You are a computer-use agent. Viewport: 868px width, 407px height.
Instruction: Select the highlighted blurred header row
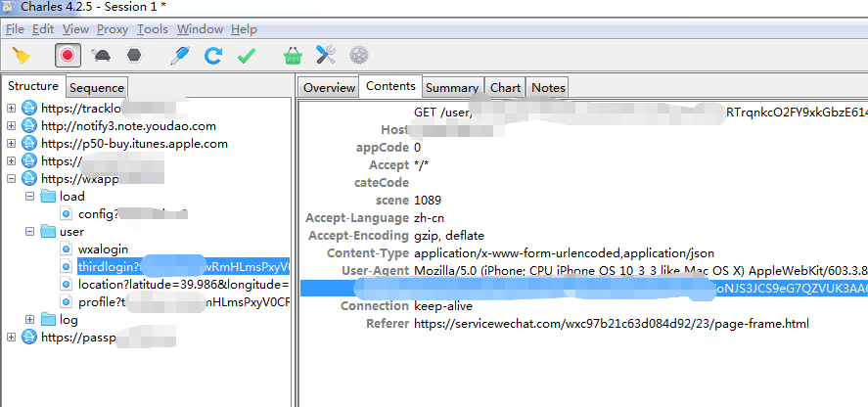pos(584,289)
